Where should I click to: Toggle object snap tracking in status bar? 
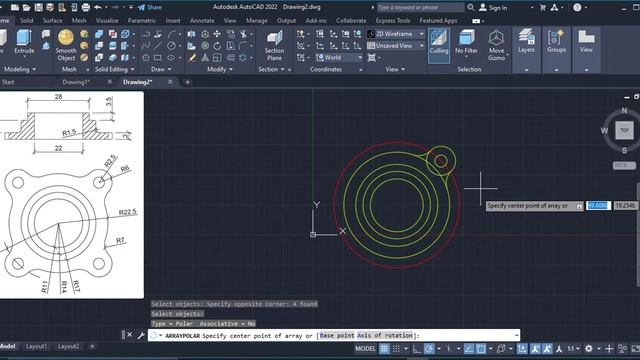pos(469,349)
